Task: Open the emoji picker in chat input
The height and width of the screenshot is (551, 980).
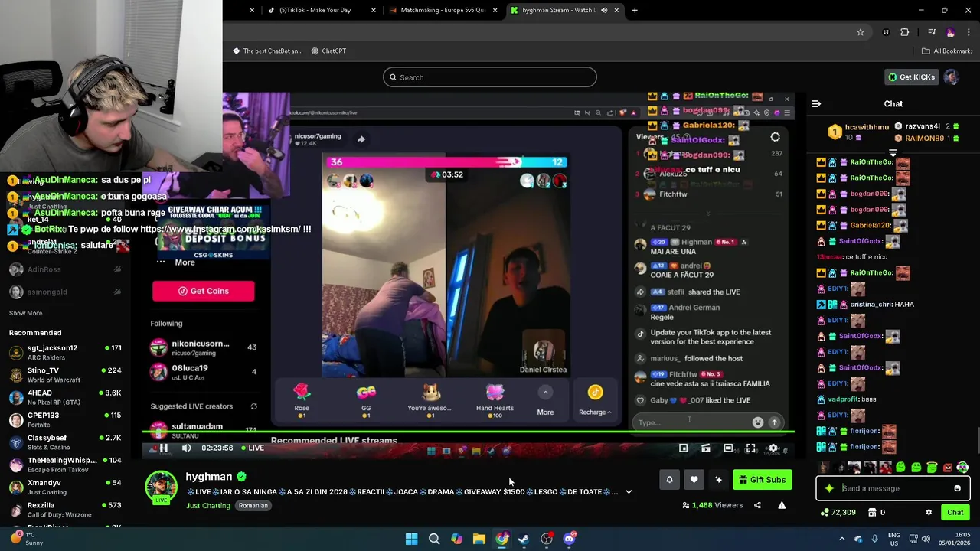Action: (x=957, y=488)
